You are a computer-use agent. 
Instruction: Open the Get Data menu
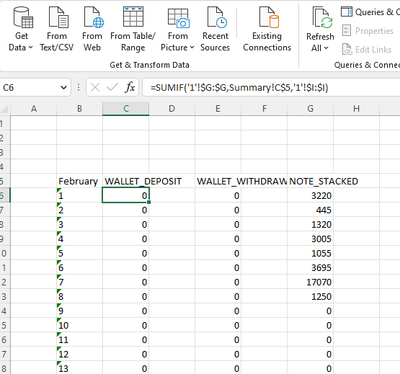pos(21,29)
